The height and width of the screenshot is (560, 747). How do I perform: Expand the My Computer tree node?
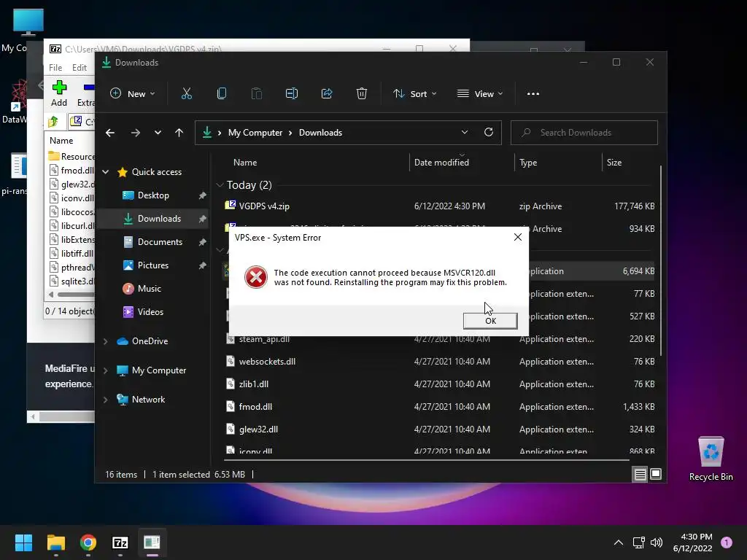(106, 370)
